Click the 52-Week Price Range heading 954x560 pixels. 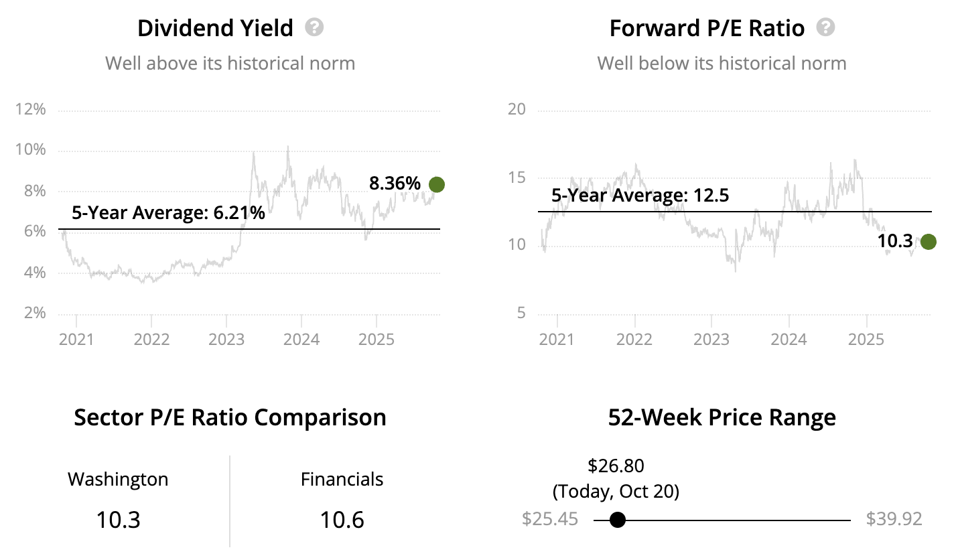[722, 417]
